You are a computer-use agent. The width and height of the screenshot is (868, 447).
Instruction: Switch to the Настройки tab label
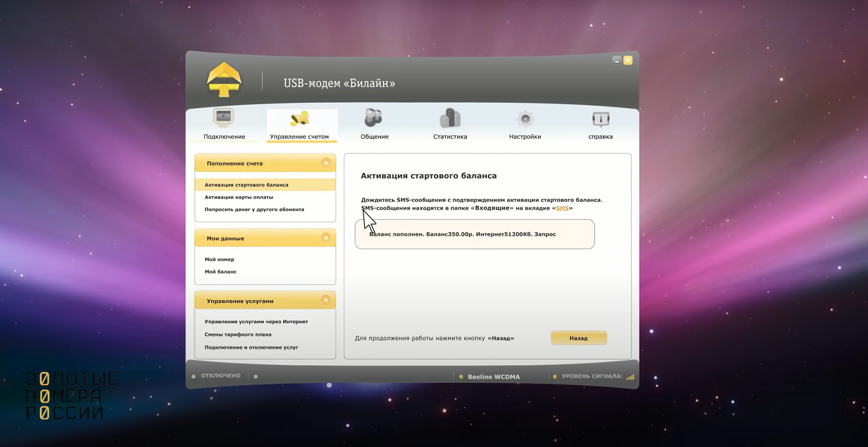tap(525, 137)
